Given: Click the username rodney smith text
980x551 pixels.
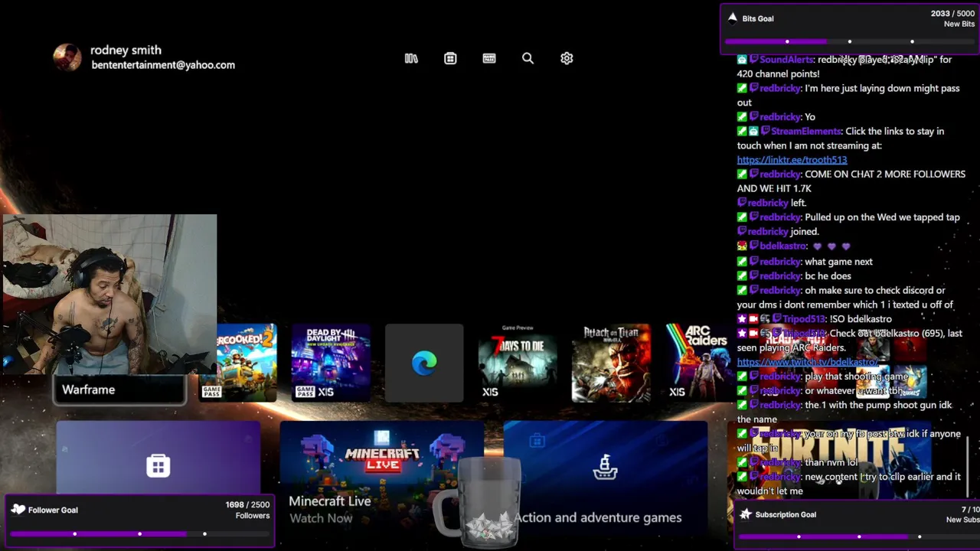Looking at the screenshot, I should (126, 50).
